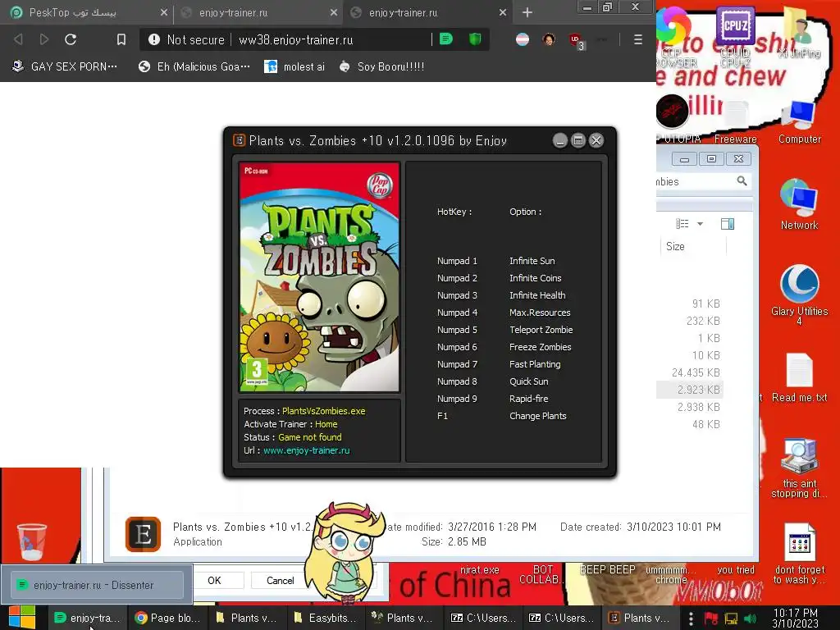Select Change Plants option text
Image resolution: width=840 pixels, height=630 pixels.
click(x=538, y=416)
